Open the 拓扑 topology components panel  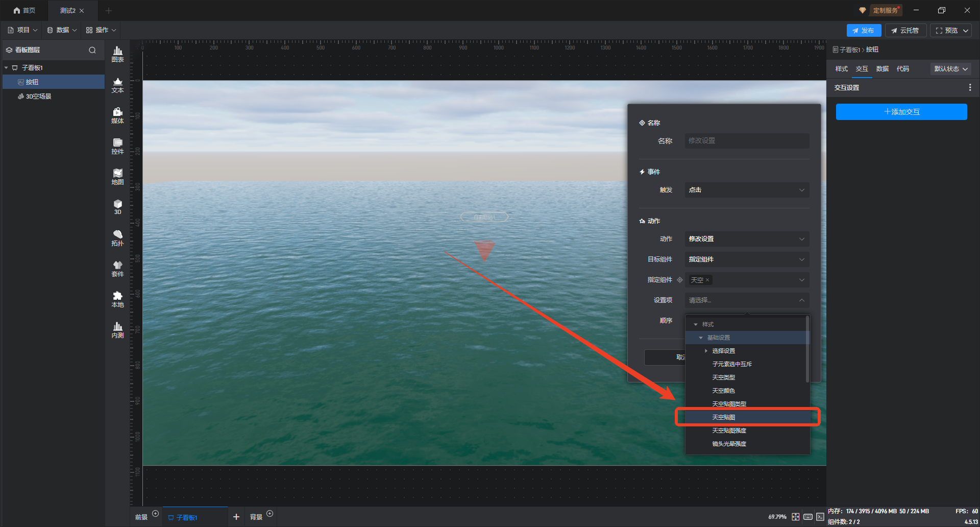(117, 238)
